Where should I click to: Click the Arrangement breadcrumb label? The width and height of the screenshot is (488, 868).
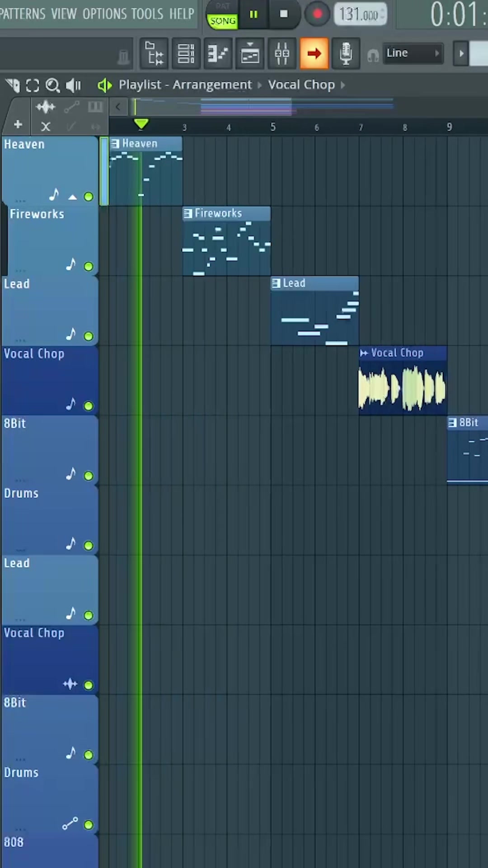pyautogui.click(x=212, y=85)
